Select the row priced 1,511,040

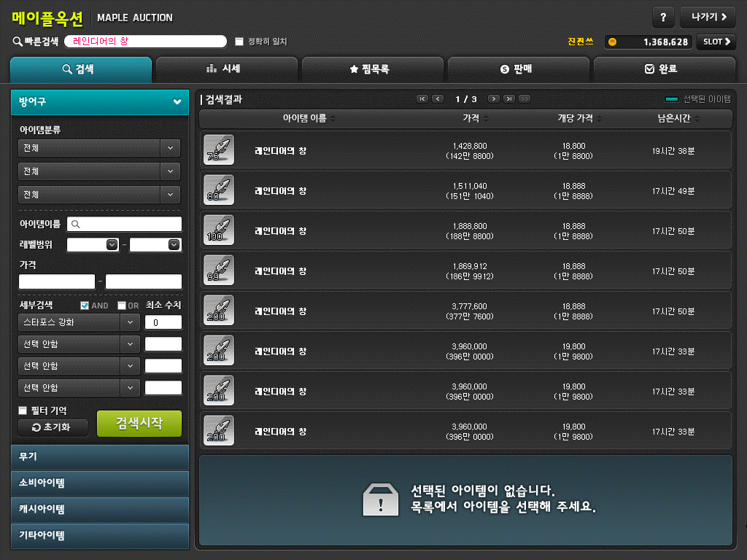(x=465, y=190)
